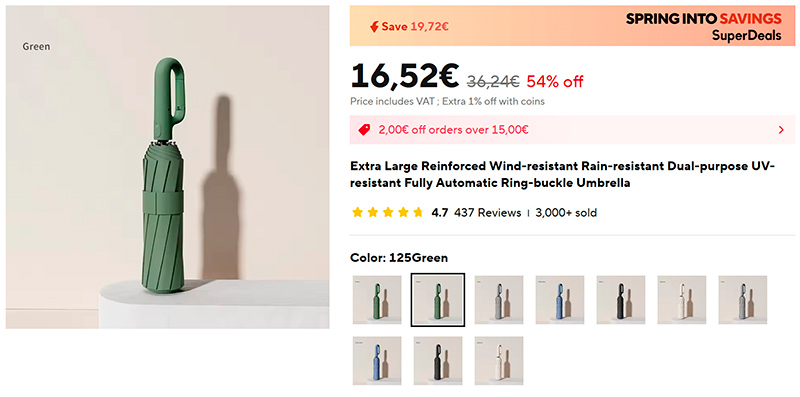Expand coupon details with the right chevron
This screenshot has width=800, height=397.
coord(781,130)
